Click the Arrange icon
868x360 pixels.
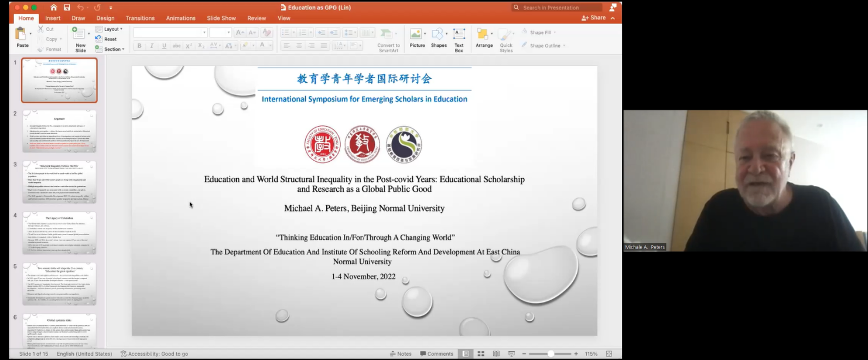click(x=484, y=35)
